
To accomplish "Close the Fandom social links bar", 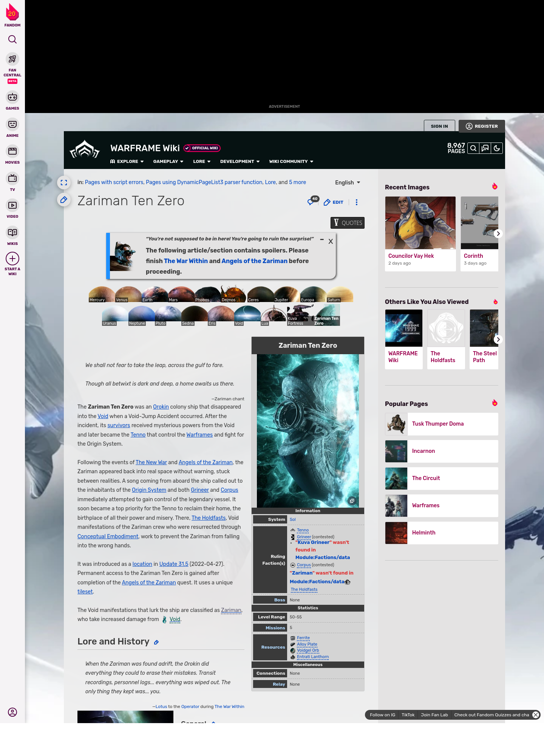I will click(x=536, y=715).
